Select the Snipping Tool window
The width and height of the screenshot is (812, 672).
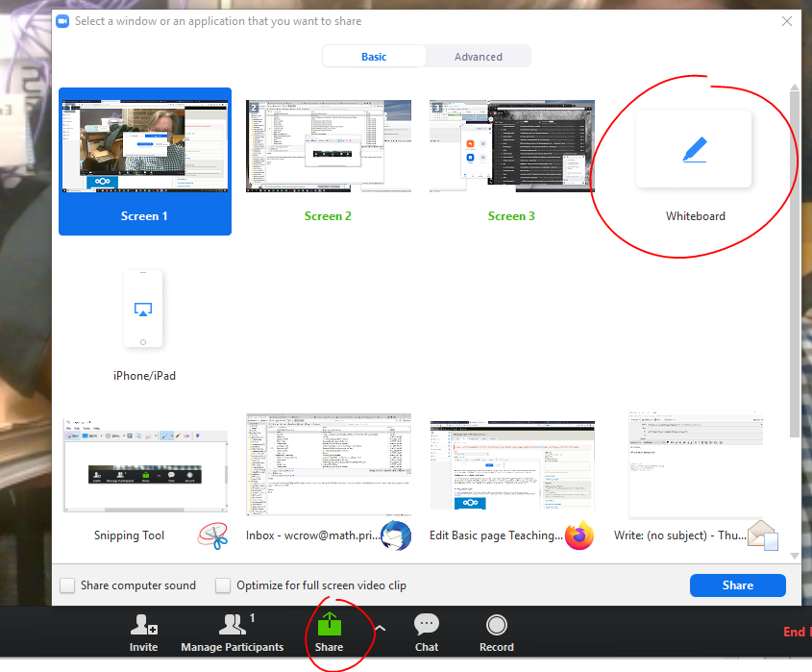pyautogui.click(x=145, y=465)
